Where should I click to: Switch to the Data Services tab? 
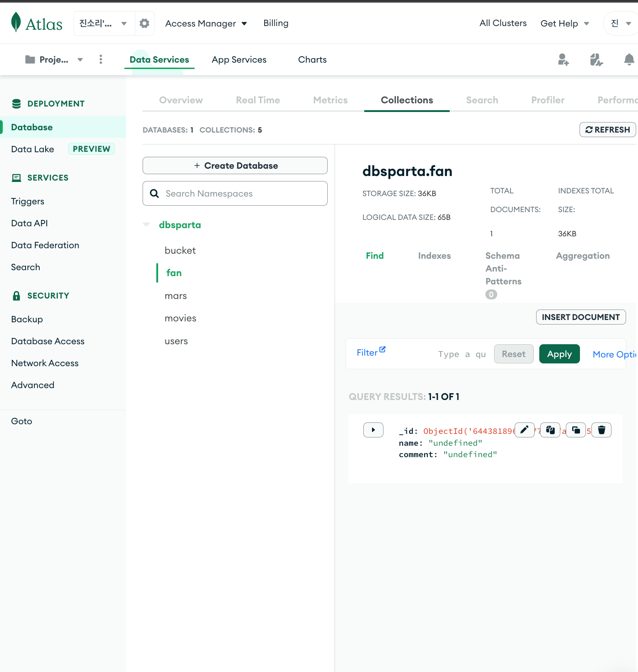click(x=159, y=59)
